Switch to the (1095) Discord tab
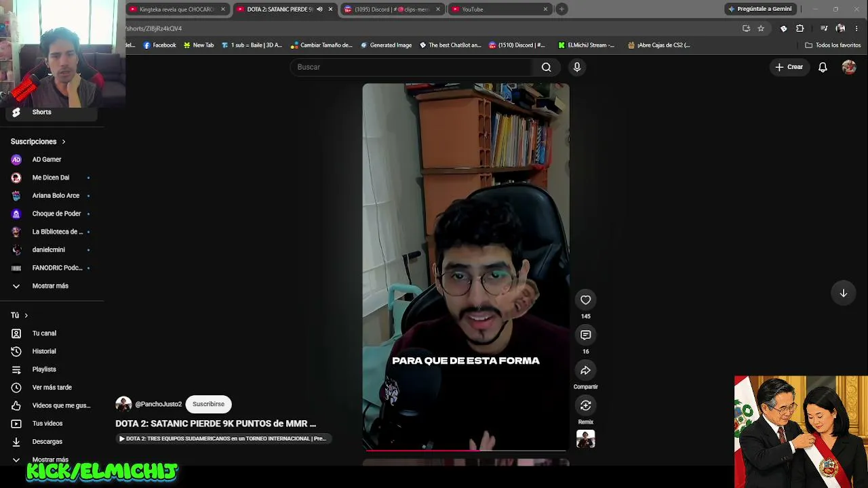Image resolution: width=868 pixels, height=488 pixels. click(x=391, y=9)
